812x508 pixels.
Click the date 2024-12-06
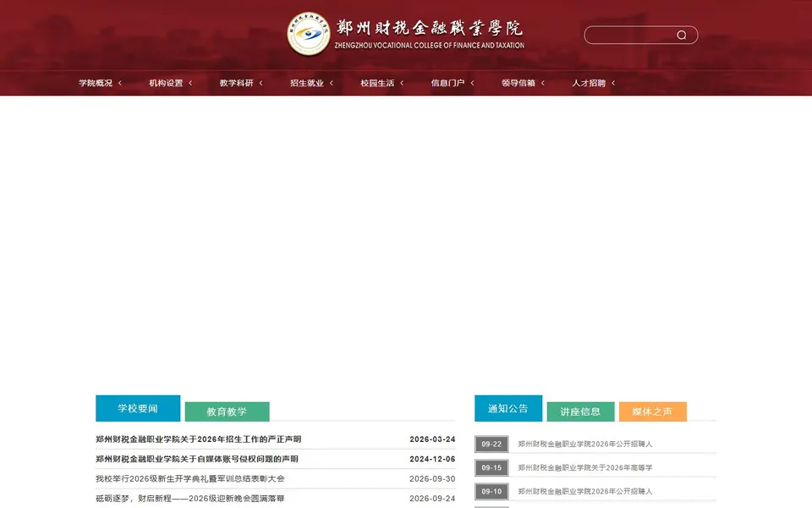[x=432, y=459]
